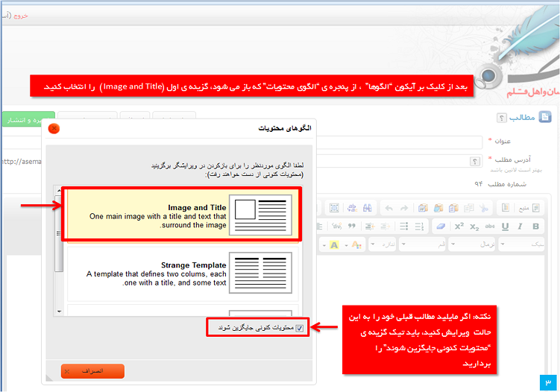Viewport: 560px width, 392px height.
Task: Click the Remove Format eraser icon
Action: pos(441,227)
